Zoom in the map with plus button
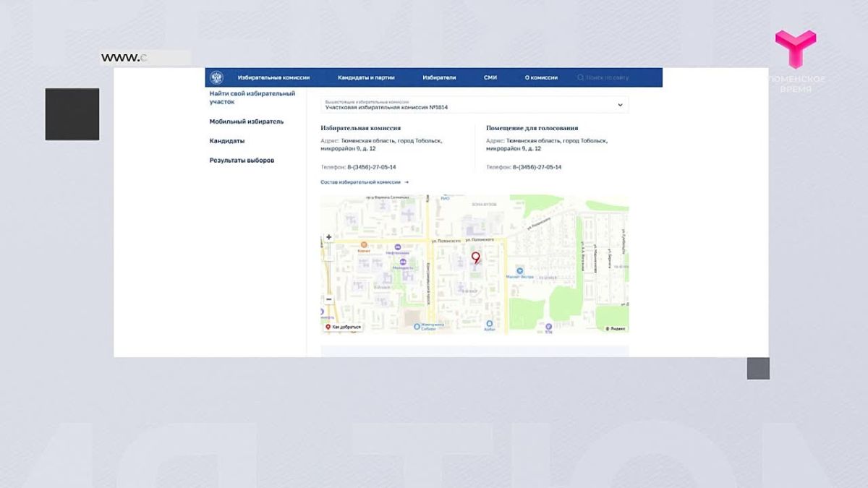The width and height of the screenshot is (868, 488). pos(329,237)
